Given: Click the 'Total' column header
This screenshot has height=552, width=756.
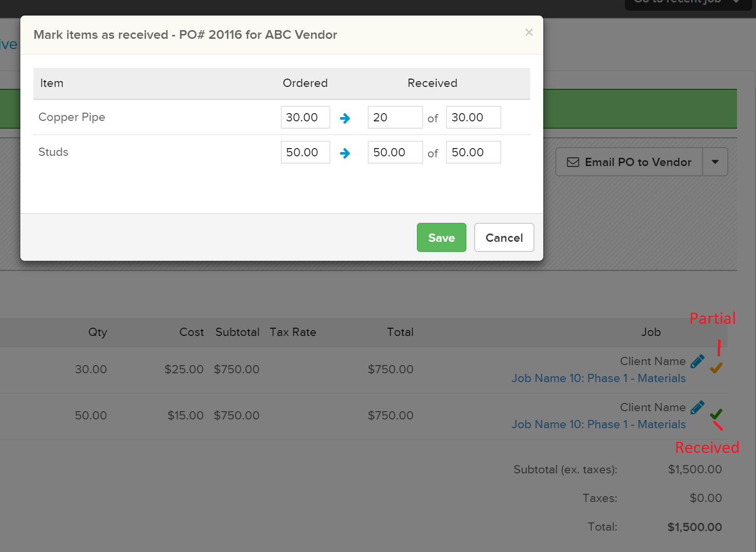Looking at the screenshot, I should pos(400,332).
